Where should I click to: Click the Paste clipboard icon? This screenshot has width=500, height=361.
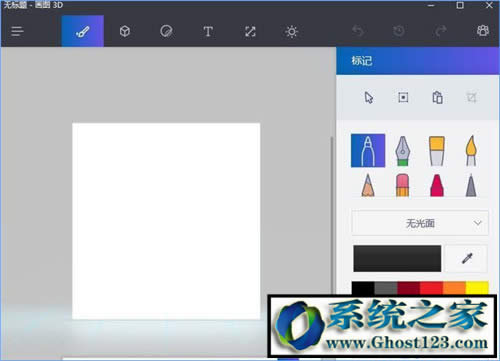click(x=437, y=98)
